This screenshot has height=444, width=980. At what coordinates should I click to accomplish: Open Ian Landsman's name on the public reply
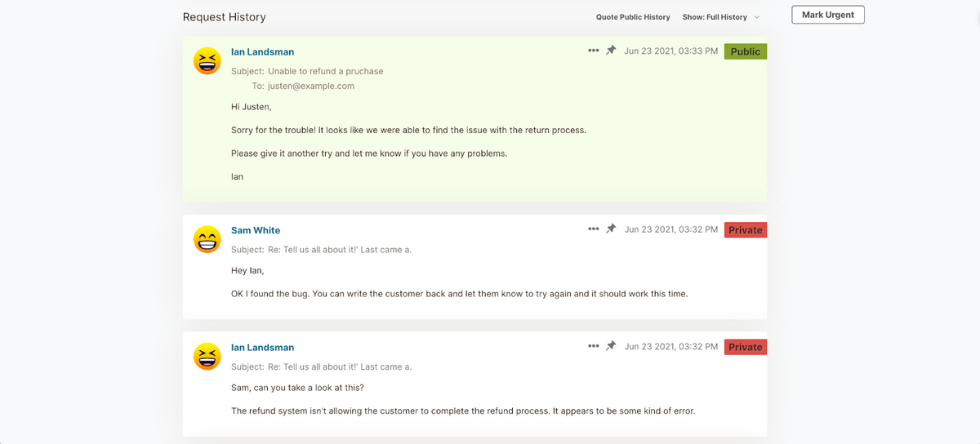pyautogui.click(x=262, y=52)
